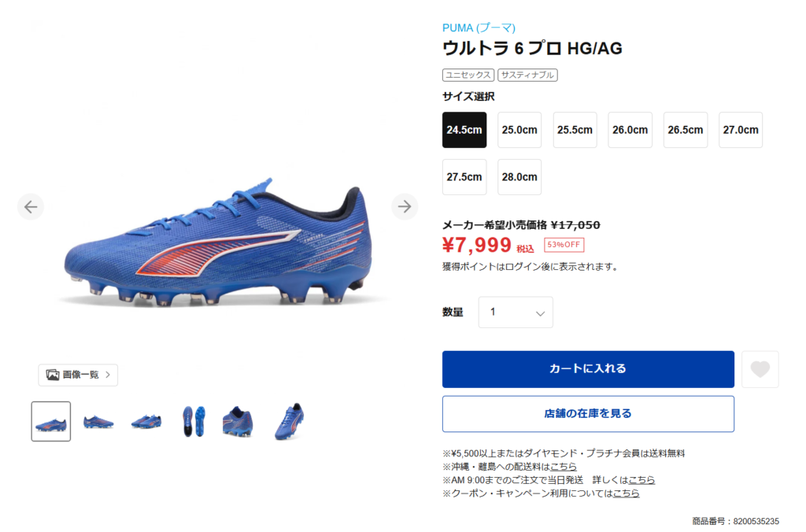
Task: Add item to favorites with heart icon
Action: click(x=760, y=369)
